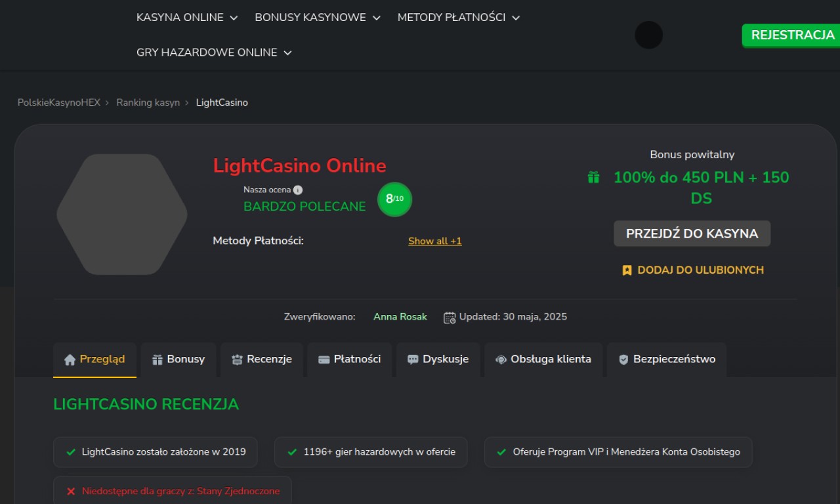
Task: Click the 100% do 450 PLN bonus text
Action: pos(701,188)
